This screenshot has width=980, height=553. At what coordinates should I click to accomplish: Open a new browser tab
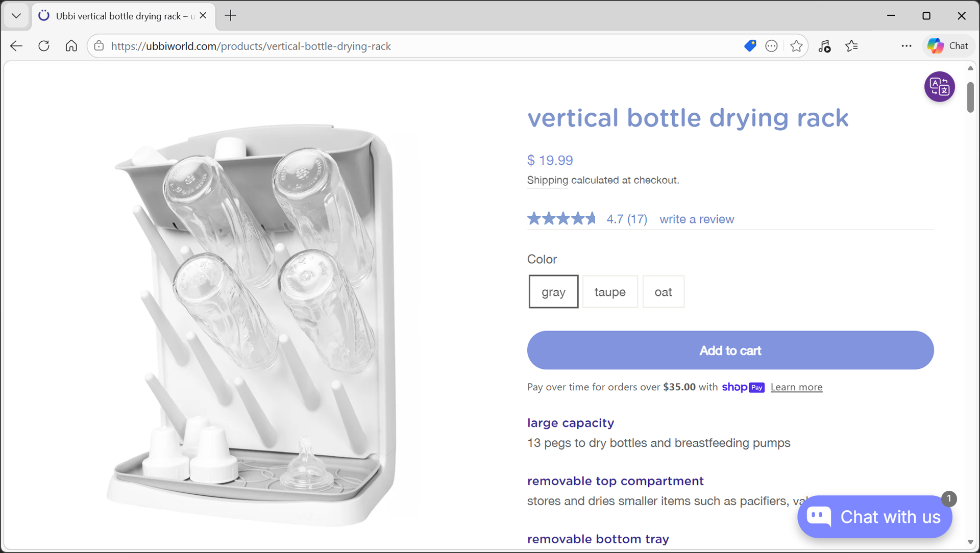click(231, 16)
